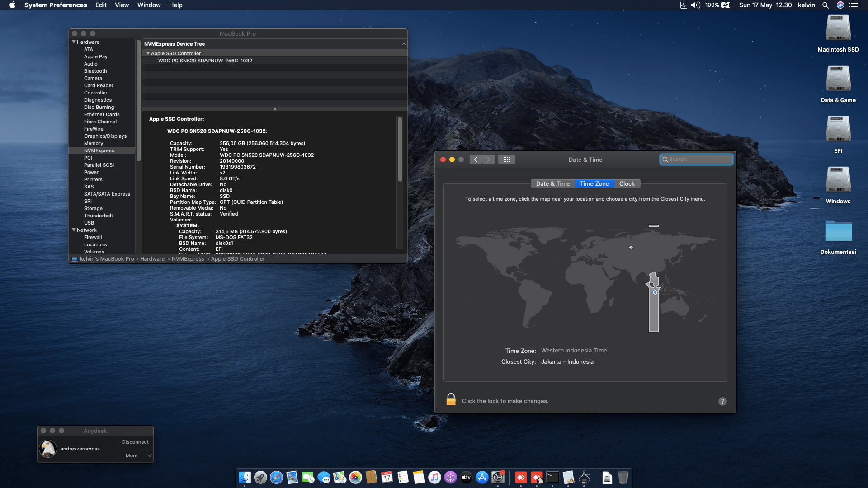The height and width of the screenshot is (488, 868).
Task: Collapse the Network section in sidebar
Action: 74,230
